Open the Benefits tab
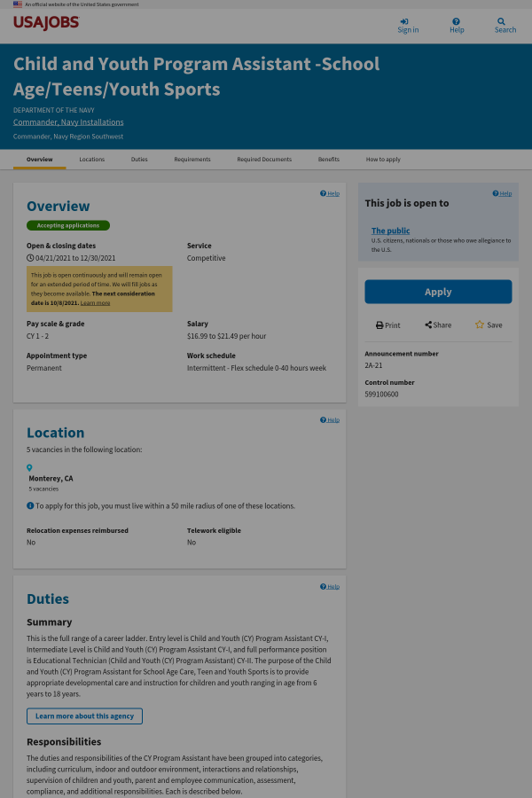The height and width of the screenshot is (798, 532). pyautogui.click(x=329, y=160)
